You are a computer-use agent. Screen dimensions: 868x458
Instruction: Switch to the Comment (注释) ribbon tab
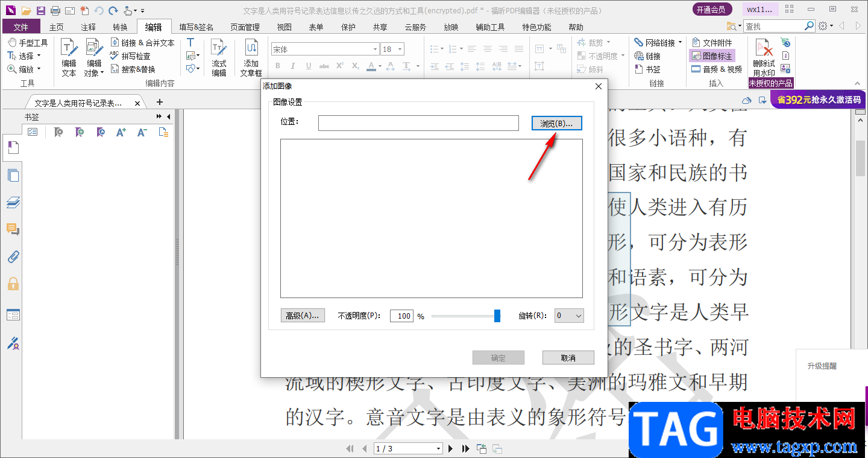coord(88,27)
